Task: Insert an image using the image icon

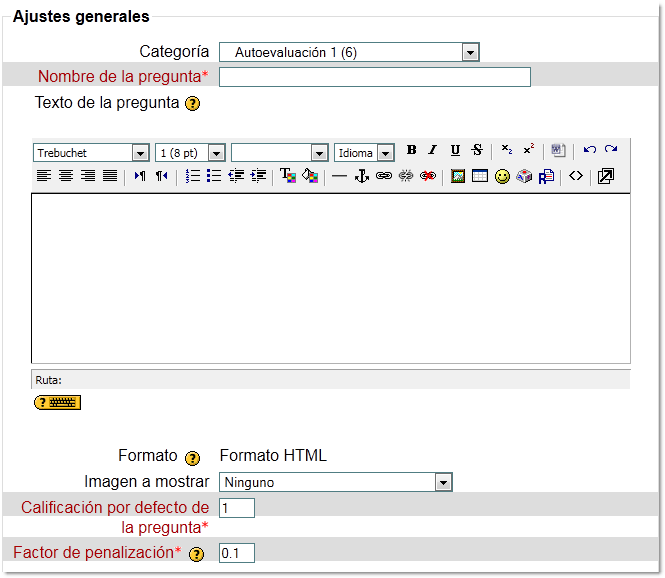Action: tap(458, 176)
